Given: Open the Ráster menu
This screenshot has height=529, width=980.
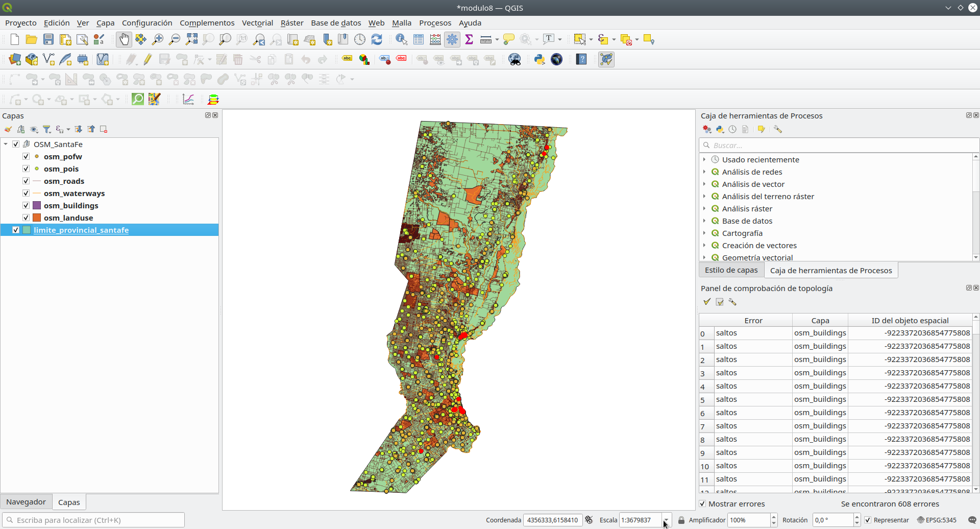Looking at the screenshot, I should coord(292,23).
